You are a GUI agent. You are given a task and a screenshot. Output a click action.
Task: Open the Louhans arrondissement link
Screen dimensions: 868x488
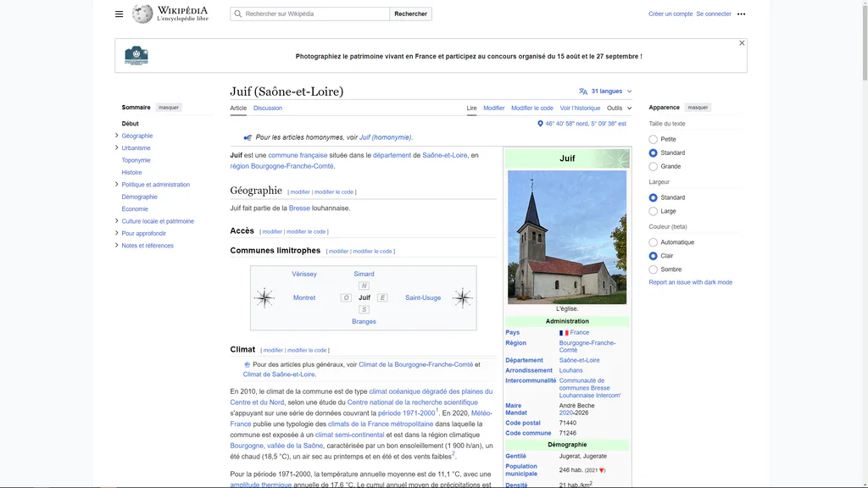[570, 371]
